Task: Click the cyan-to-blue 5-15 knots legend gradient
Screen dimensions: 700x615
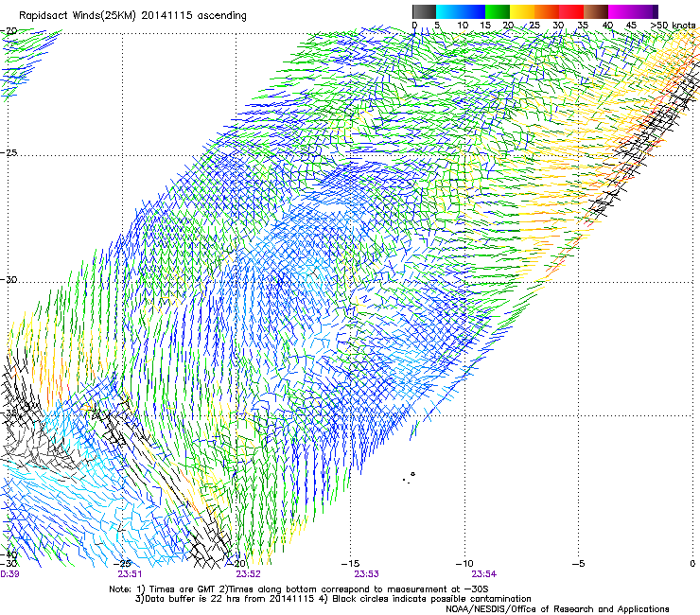Action: click(461, 11)
